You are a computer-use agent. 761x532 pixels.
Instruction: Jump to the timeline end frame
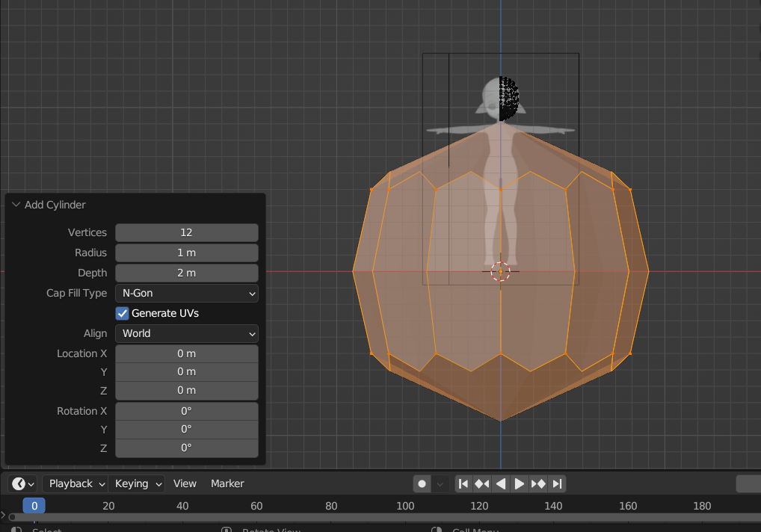click(x=557, y=483)
